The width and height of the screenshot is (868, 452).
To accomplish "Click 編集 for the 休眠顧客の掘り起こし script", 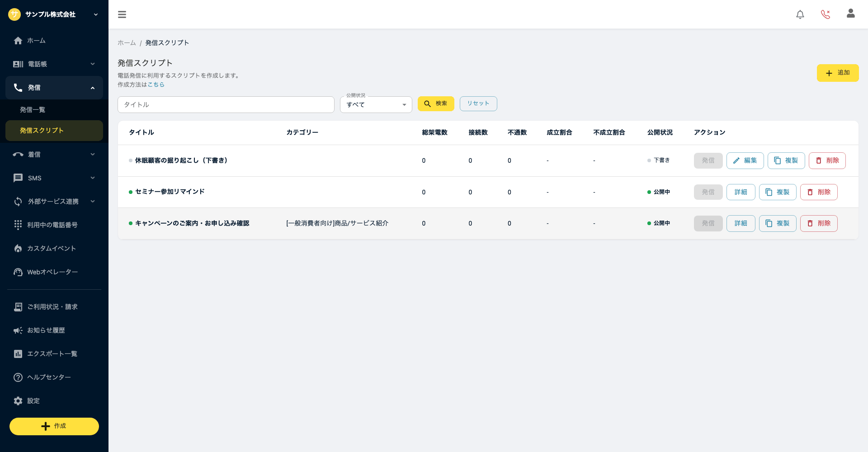I will [745, 160].
